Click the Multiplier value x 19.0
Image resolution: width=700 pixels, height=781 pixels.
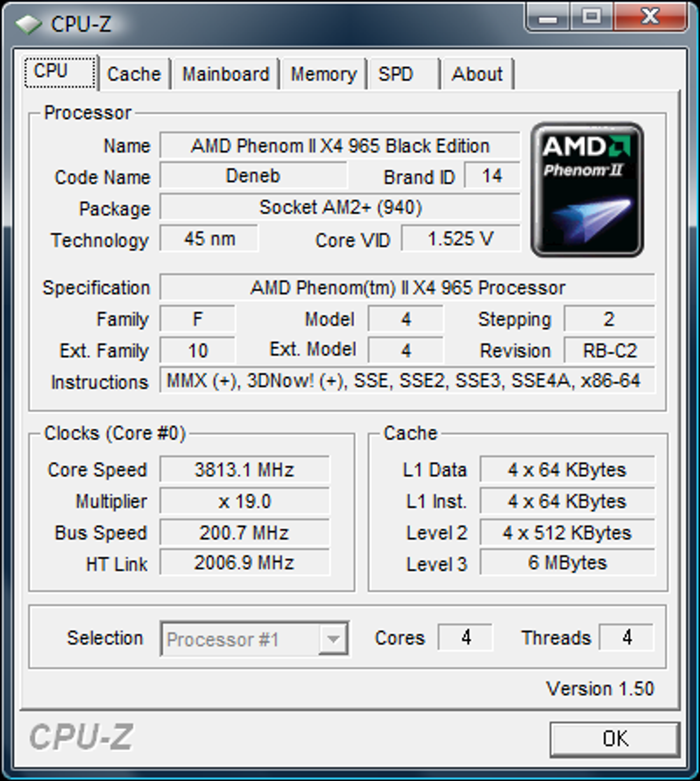tap(245, 502)
